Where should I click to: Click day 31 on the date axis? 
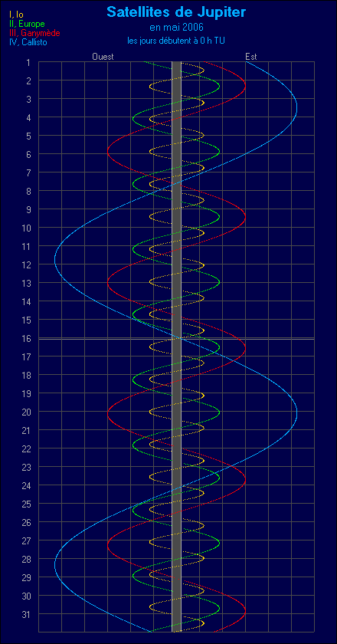pyautogui.click(x=26, y=613)
